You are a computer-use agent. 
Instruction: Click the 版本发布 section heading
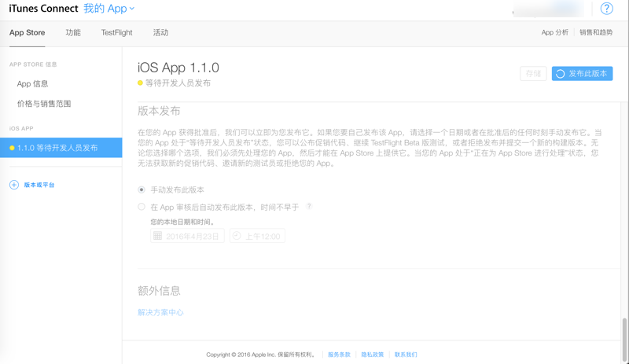click(159, 111)
